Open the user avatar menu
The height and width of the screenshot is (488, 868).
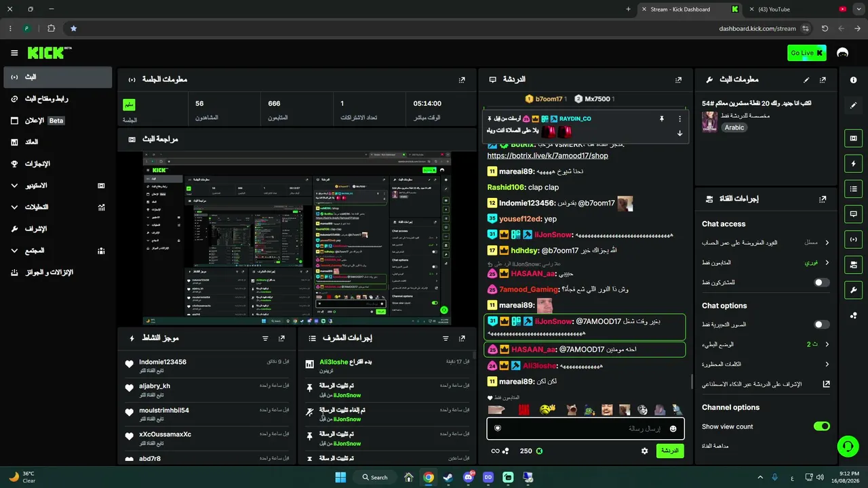(843, 53)
